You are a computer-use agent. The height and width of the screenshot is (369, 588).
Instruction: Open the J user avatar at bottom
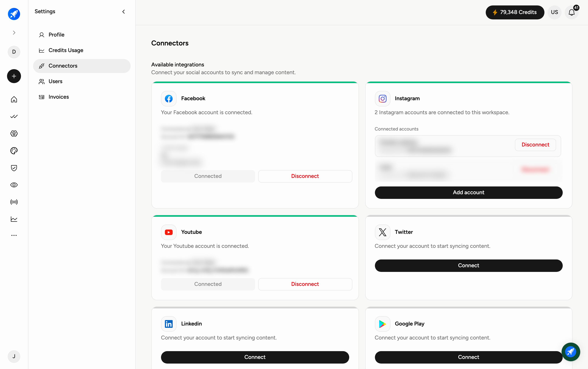(14, 356)
